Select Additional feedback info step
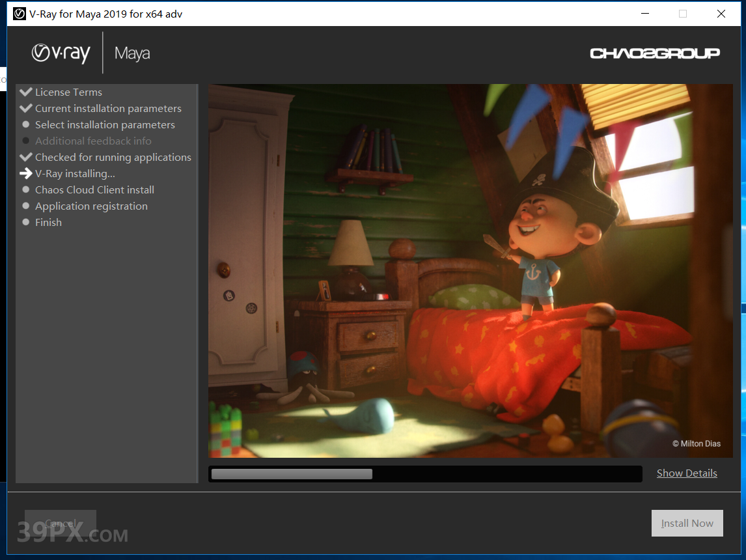Viewport: 746px width, 560px height. [x=93, y=141]
